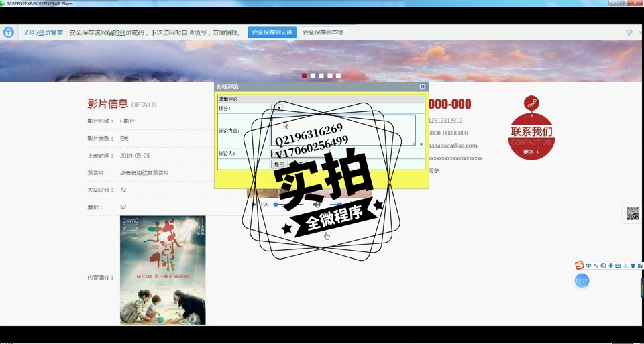Click into the 评论内容 text area

(343, 130)
